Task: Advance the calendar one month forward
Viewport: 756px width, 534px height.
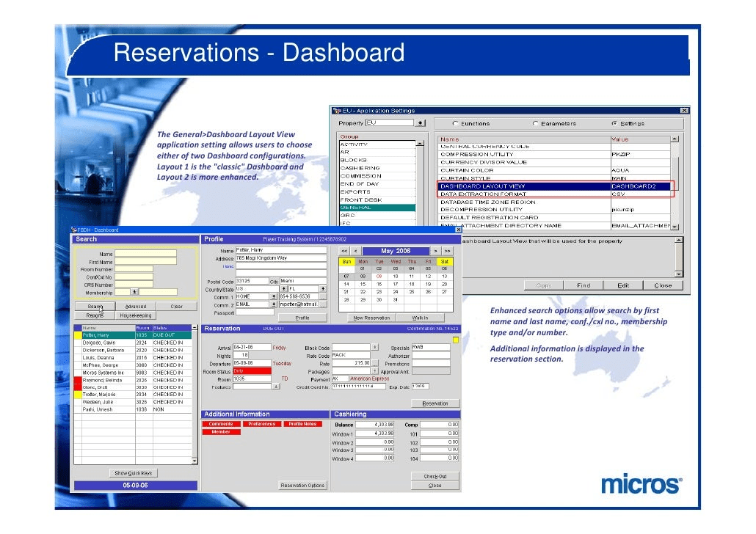Action: 435,250
